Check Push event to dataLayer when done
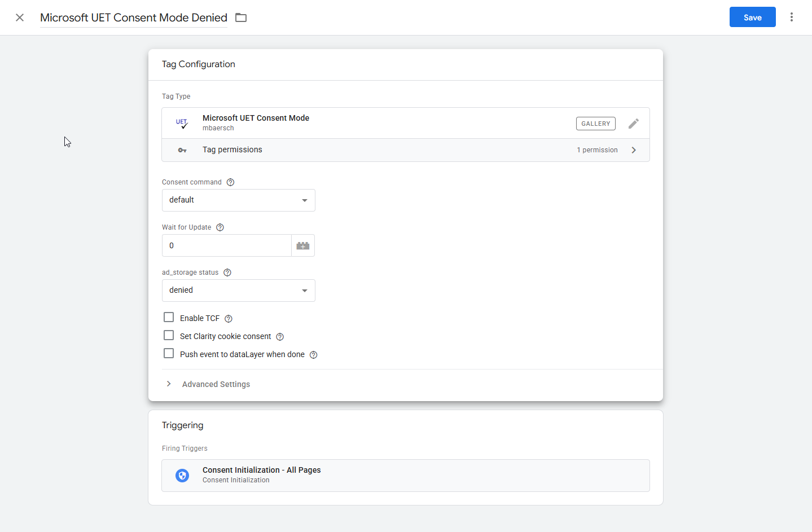This screenshot has width=812, height=532. pyautogui.click(x=169, y=353)
